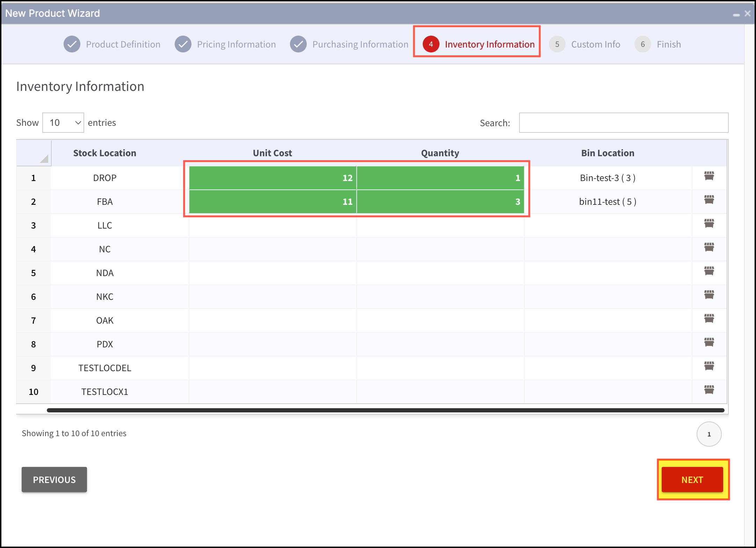
Task: Open bin icon for PDX row
Action: [x=709, y=342]
